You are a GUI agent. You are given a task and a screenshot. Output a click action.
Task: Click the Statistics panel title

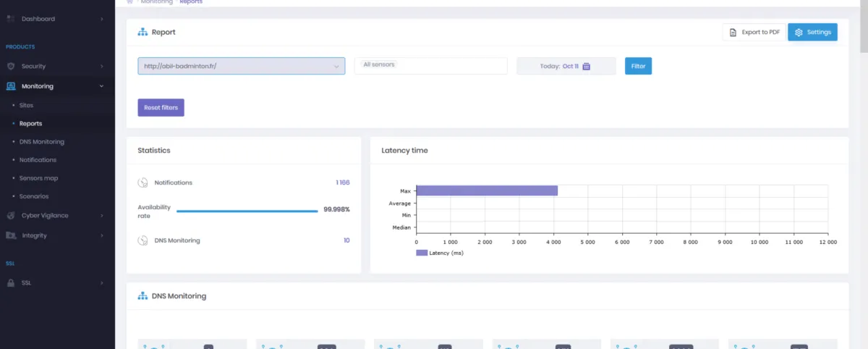coord(154,151)
